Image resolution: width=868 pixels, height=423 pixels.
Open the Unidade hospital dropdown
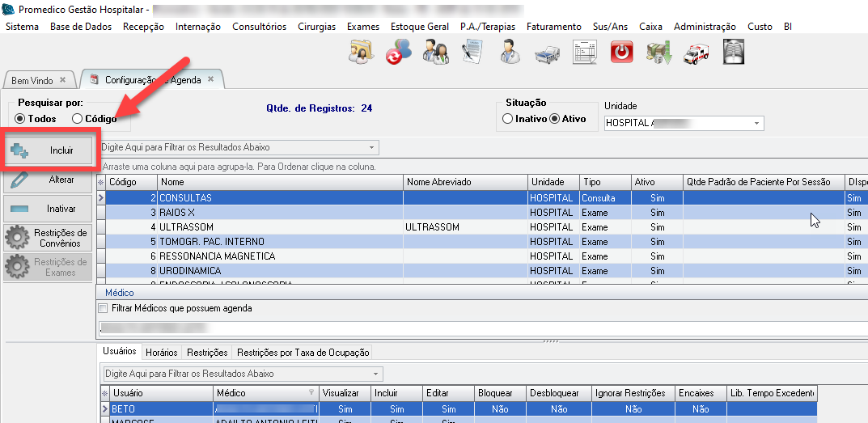[757, 124]
